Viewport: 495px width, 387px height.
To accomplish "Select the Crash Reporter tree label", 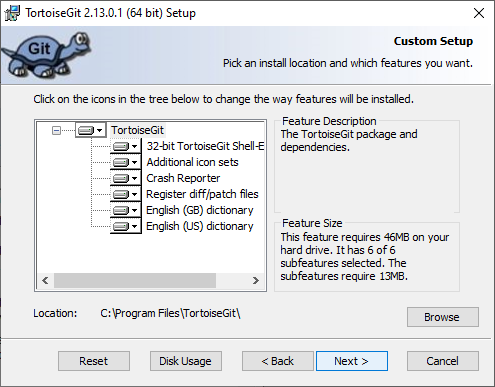I will click(x=183, y=178).
